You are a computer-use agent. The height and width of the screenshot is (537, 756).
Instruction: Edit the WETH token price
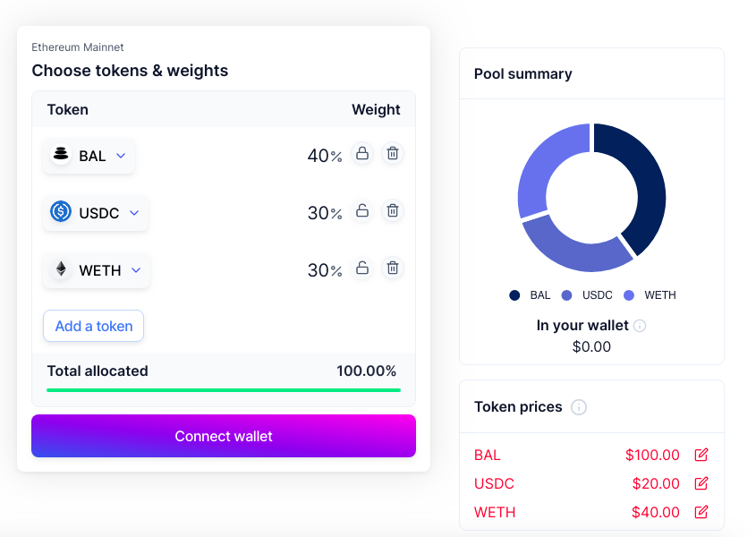pyautogui.click(x=701, y=512)
